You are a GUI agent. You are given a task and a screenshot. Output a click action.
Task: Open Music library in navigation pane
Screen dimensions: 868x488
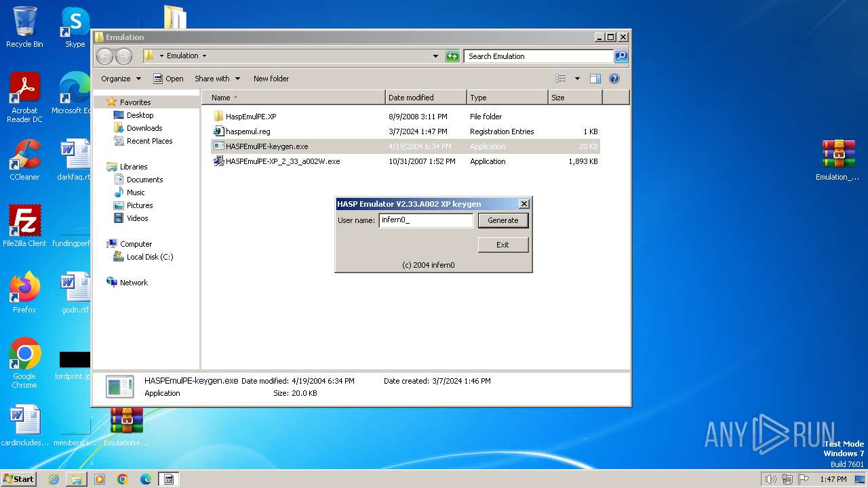136,192
